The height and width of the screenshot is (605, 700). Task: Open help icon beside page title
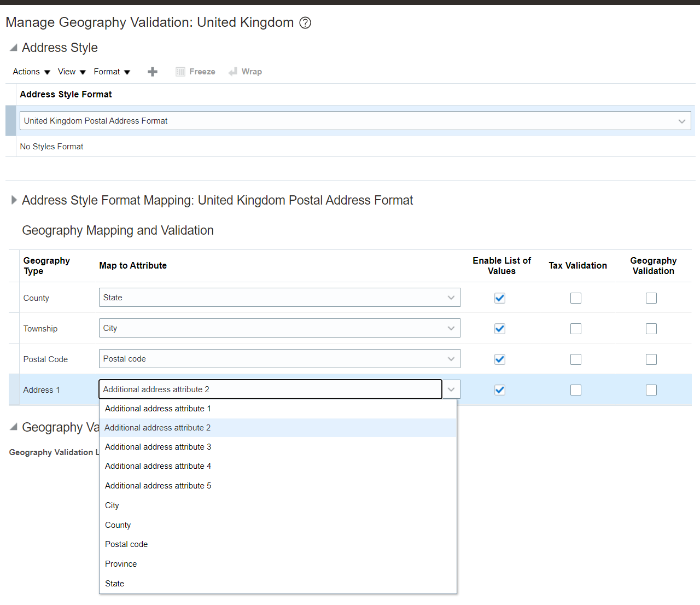[305, 22]
